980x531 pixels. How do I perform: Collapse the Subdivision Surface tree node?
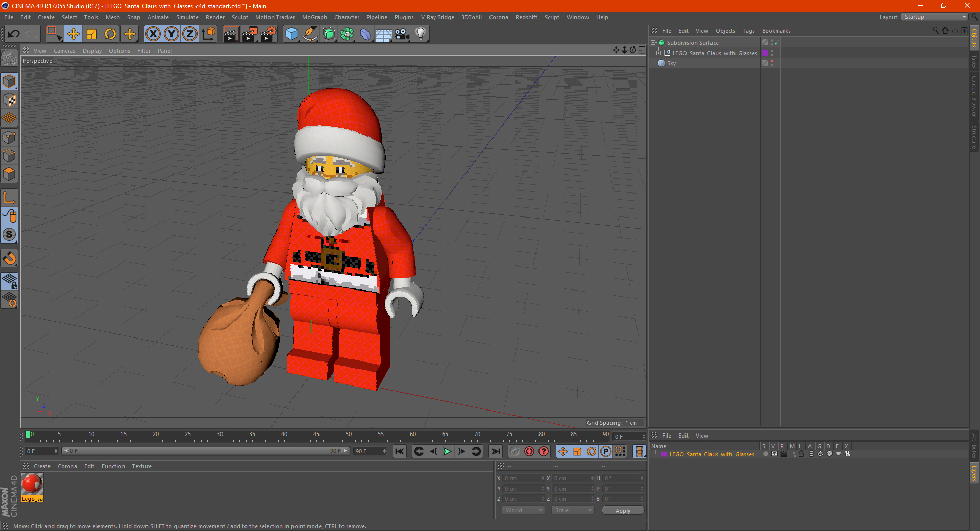coord(653,43)
